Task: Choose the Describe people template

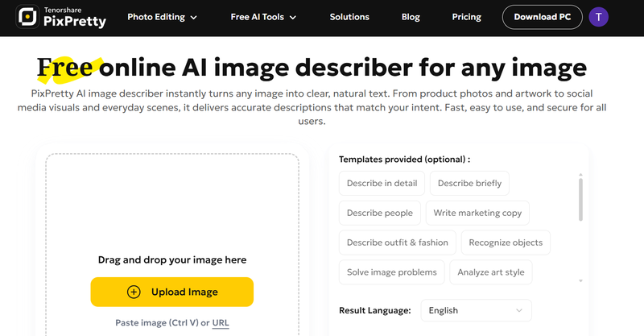Action: (379, 213)
